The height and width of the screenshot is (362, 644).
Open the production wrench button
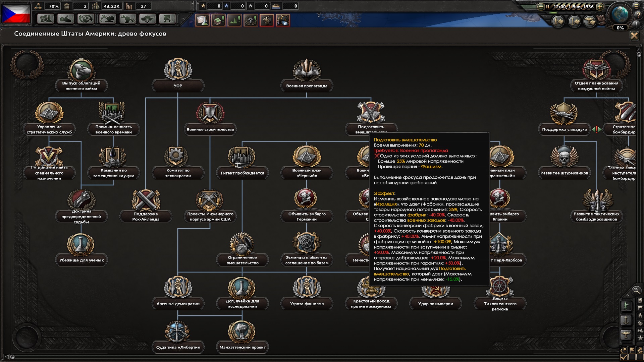pos(127,19)
